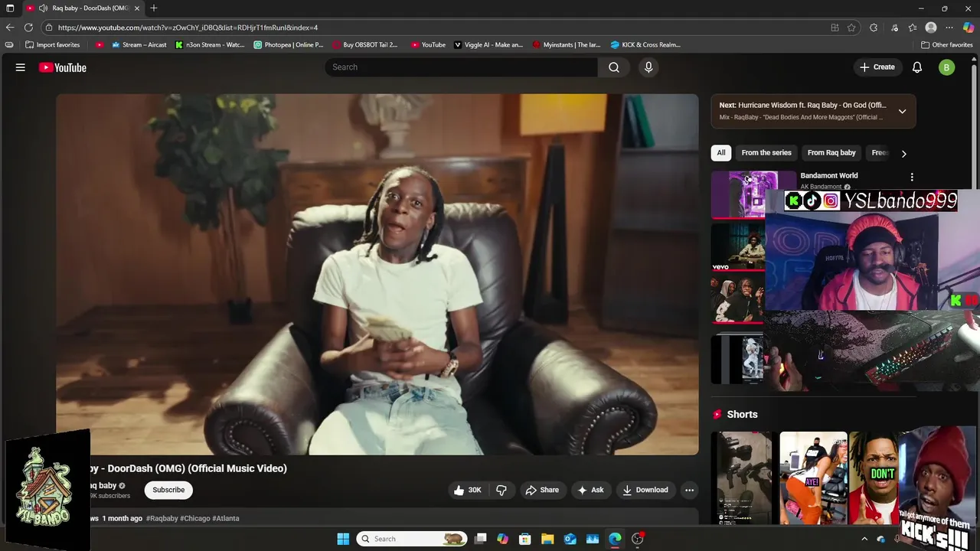Viewport: 980px width, 551px height.
Task: Show more filter chips with right arrow
Action: [903, 153]
